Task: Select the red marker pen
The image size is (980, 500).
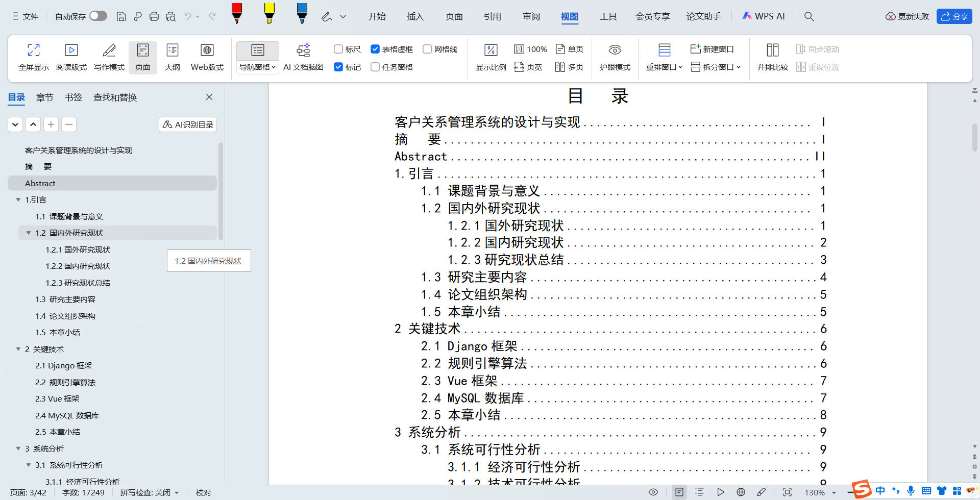Action: [x=236, y=13]
